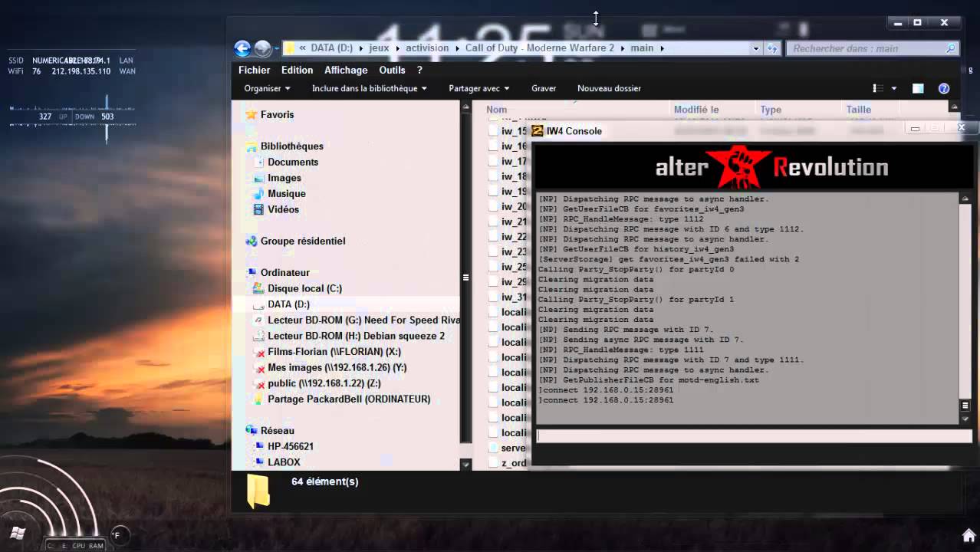
Task: Select public (\\192.168.1.22) (Z:)
Action: [324, 383]
